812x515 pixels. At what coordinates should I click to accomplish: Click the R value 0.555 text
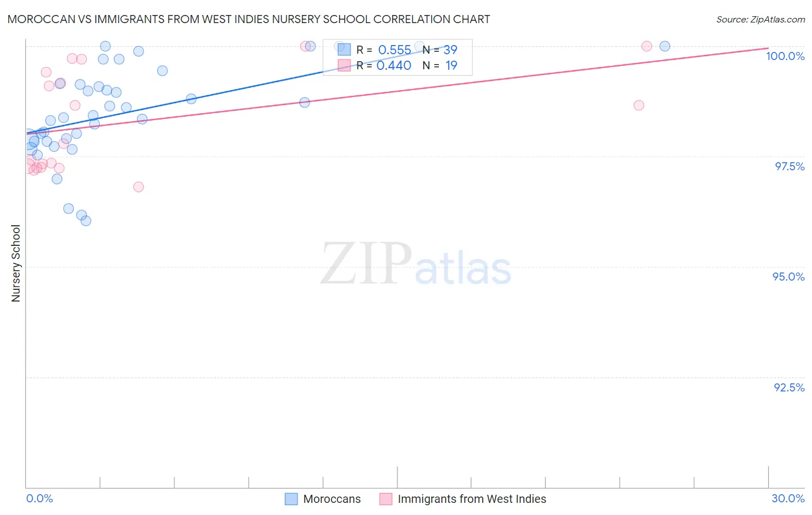394,50
